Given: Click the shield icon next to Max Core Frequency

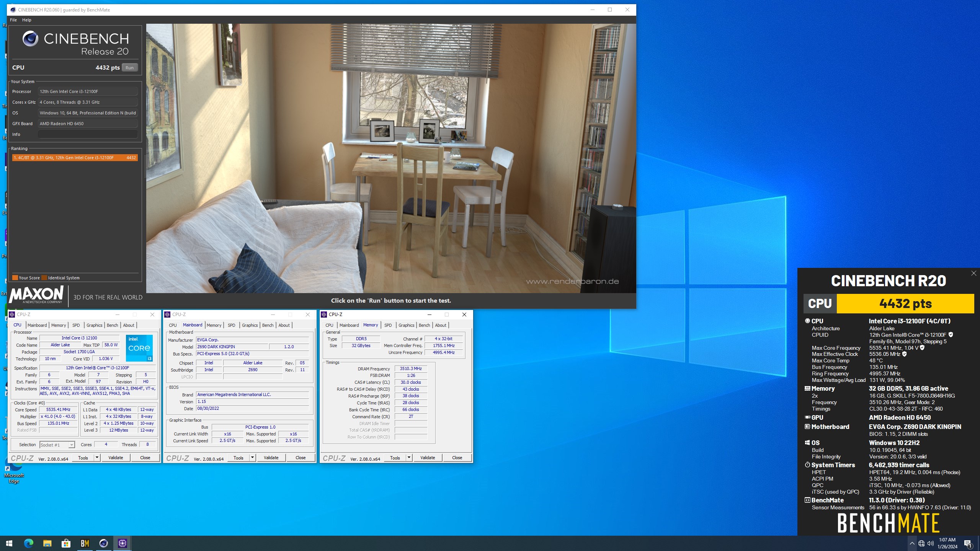Looking at the screenshot, I should click(x=922, y=347).
